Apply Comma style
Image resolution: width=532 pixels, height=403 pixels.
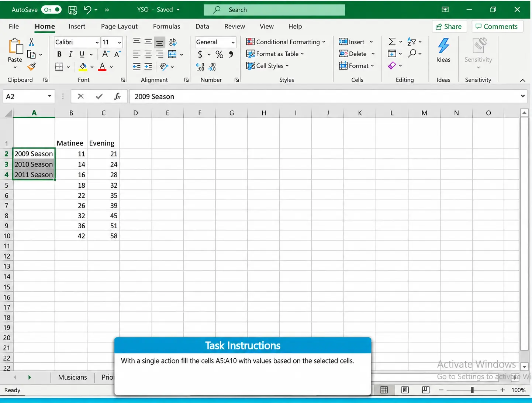point(231,54)
